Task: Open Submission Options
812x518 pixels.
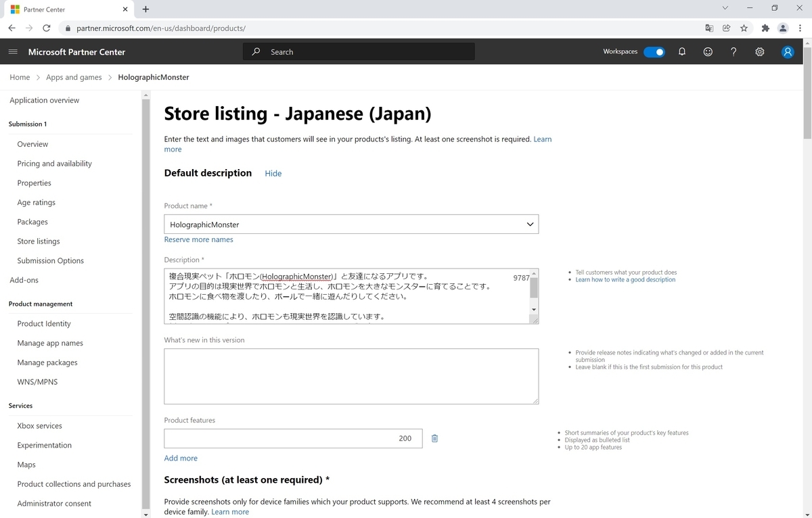Action: click(x=51, y=260)
